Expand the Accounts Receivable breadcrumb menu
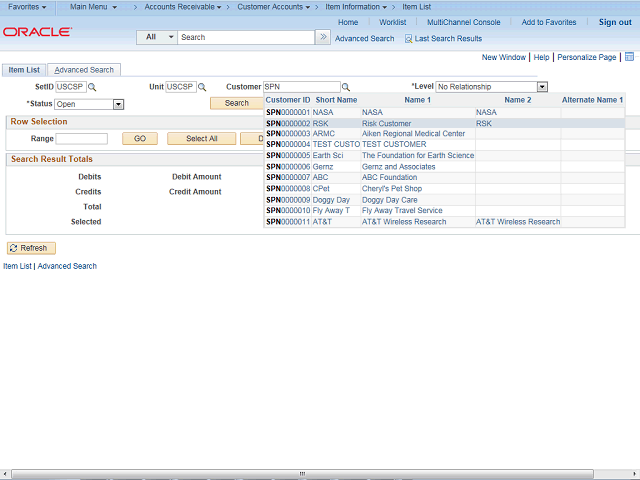The width and height of the screenshot is (640, 480). (183, 7)
